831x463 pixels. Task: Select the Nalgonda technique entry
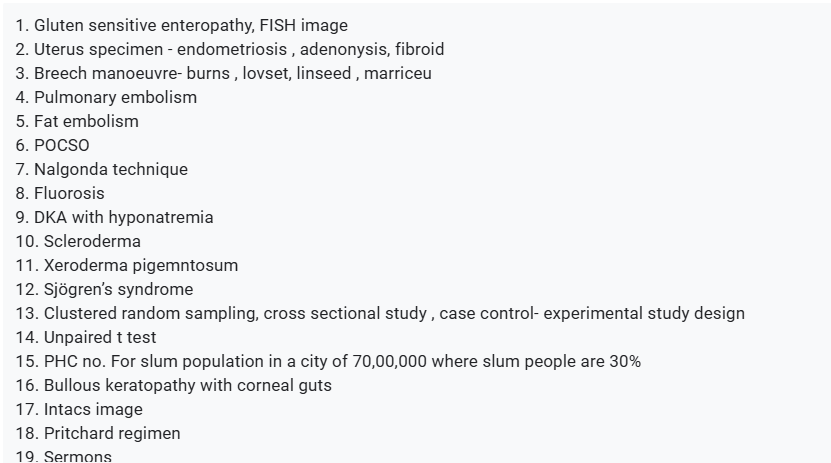pos(101,170)
